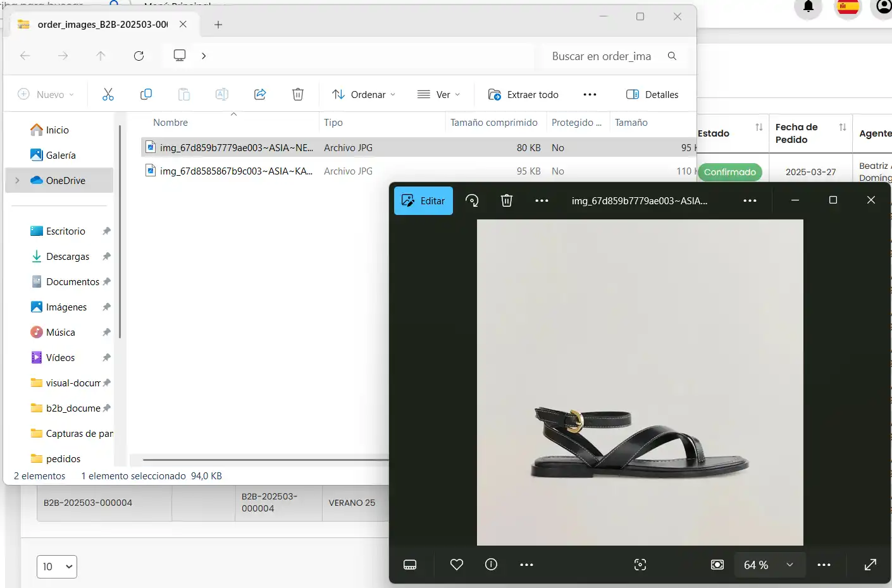The height and width of the screenshot is (588, 892).
Task: Click the Buscar en order_ima search box
Action: click(x=602, y=56)
